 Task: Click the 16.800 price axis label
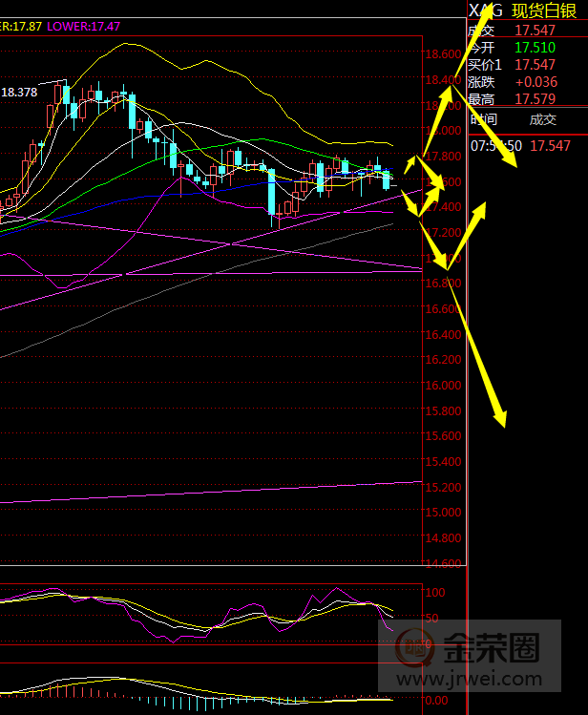[443, 284]
